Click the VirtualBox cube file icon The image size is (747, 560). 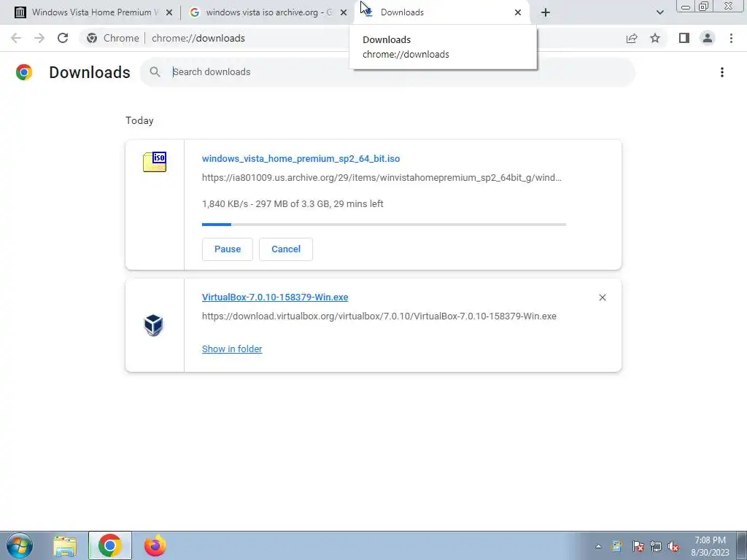click(x=153, y=325)
